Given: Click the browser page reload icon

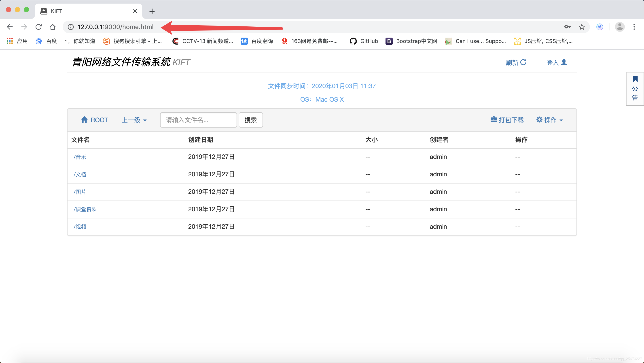Looking at the screenshot, I should tap(38, 27).
